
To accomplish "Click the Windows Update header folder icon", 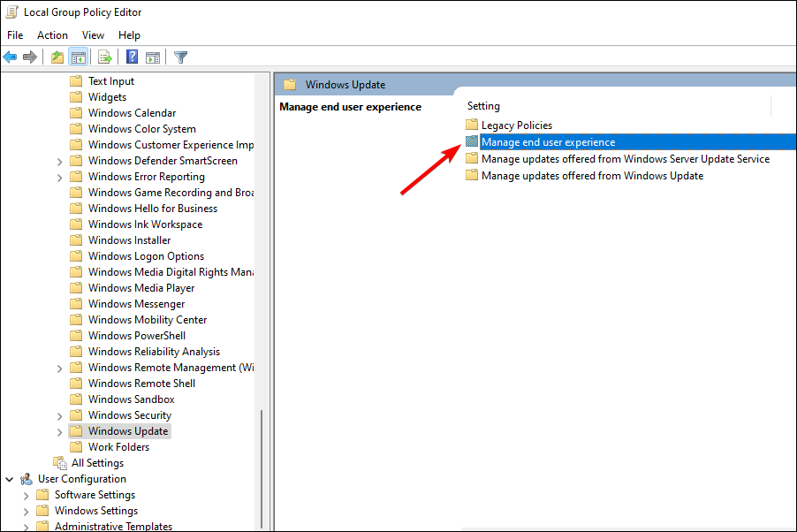I will (290, 85).
